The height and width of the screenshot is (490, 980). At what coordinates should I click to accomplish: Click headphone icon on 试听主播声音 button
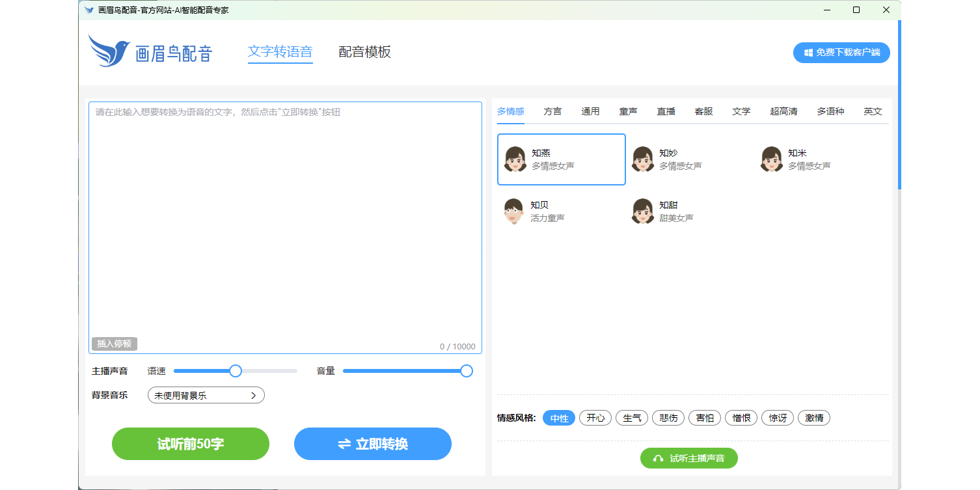tap(658, 459)
